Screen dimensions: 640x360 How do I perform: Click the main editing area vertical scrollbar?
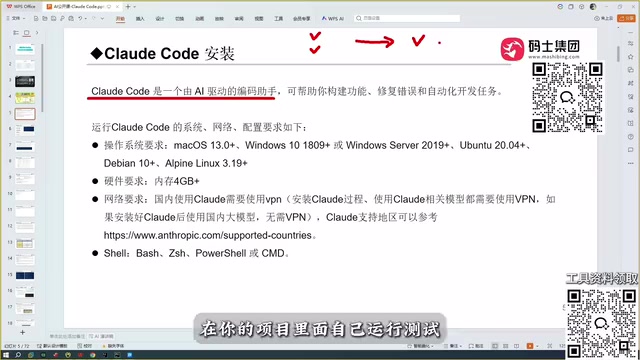[x=618, y=53]
